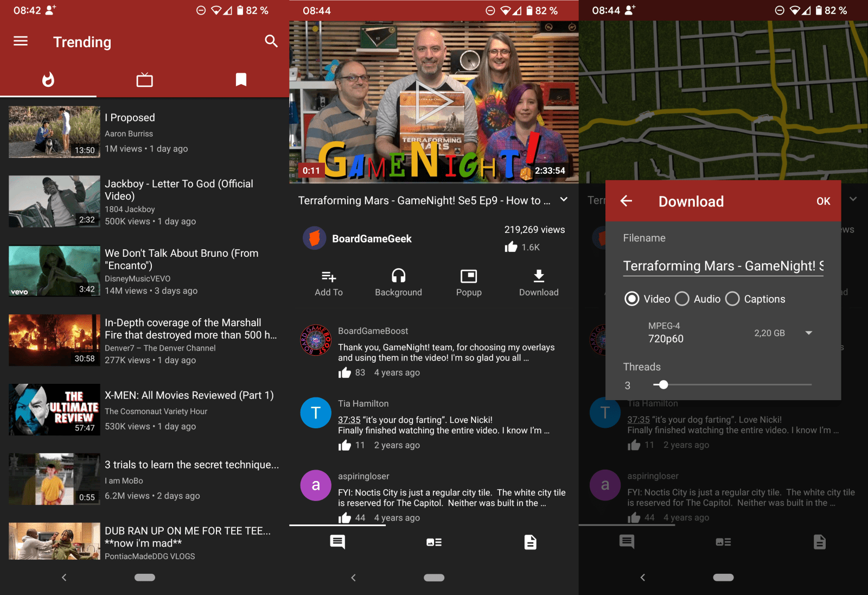This screenshot has width=868, height=595.
Task: Tap the thumbs up 1.6K icon
Action: [x=511, y=247]
